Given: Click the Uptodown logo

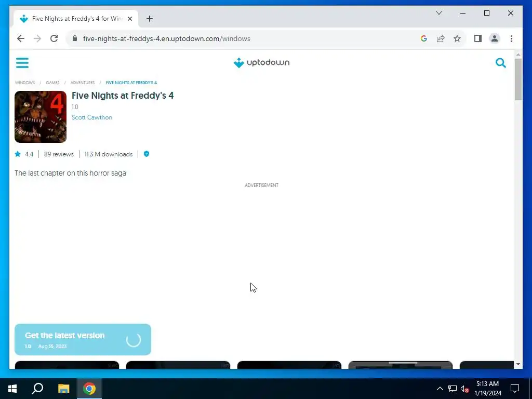Looking at the screenshot, I should (x=262, y=63).
